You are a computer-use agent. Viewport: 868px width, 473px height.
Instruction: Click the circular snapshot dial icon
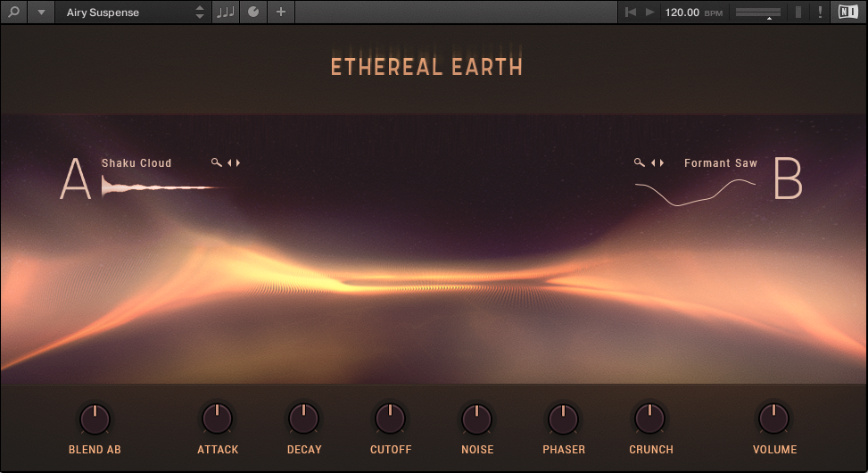[253, 12]
